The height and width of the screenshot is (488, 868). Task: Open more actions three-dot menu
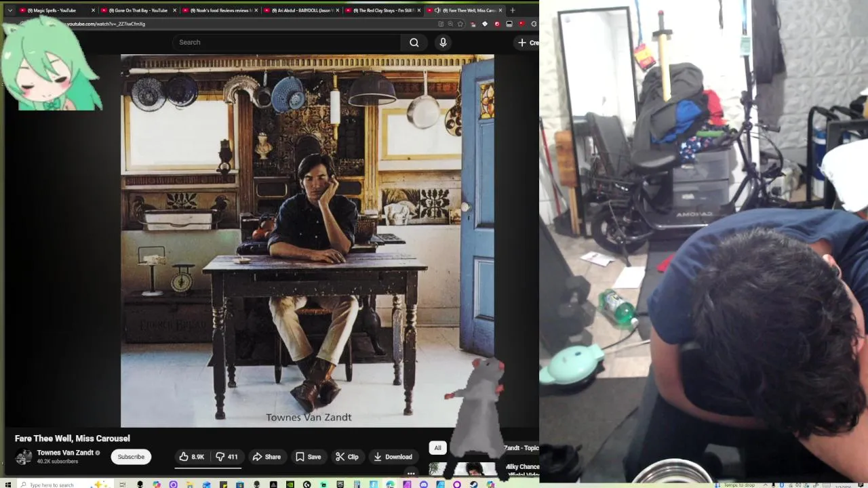[411, 474]
